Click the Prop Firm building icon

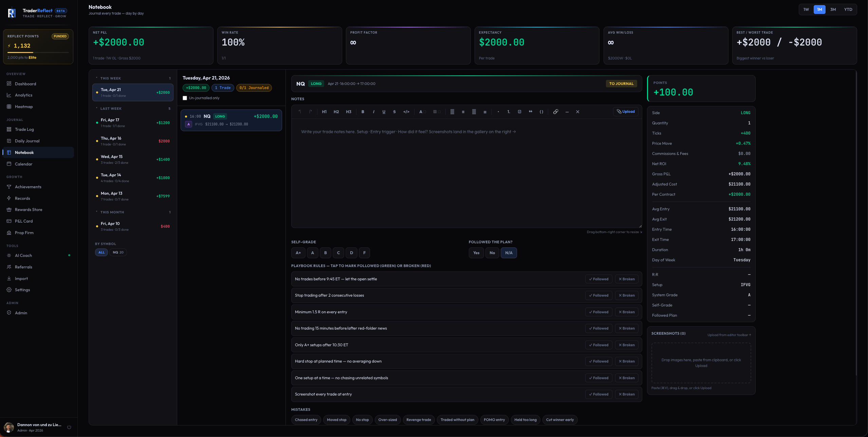pyautogui.click(x=9, y=233)
